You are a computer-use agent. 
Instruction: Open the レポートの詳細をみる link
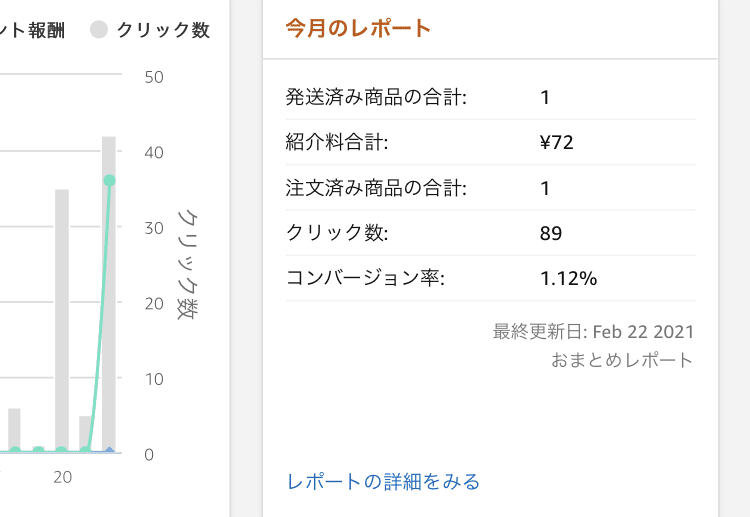tap(383, 481)
